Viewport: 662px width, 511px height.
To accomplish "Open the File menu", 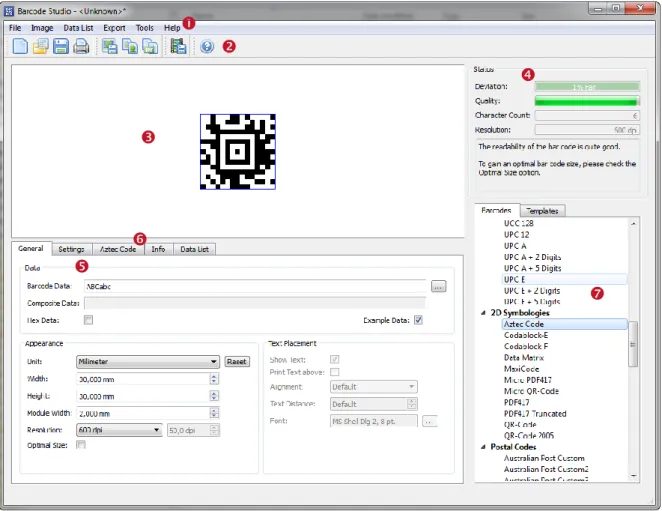I will coord(15,28).
